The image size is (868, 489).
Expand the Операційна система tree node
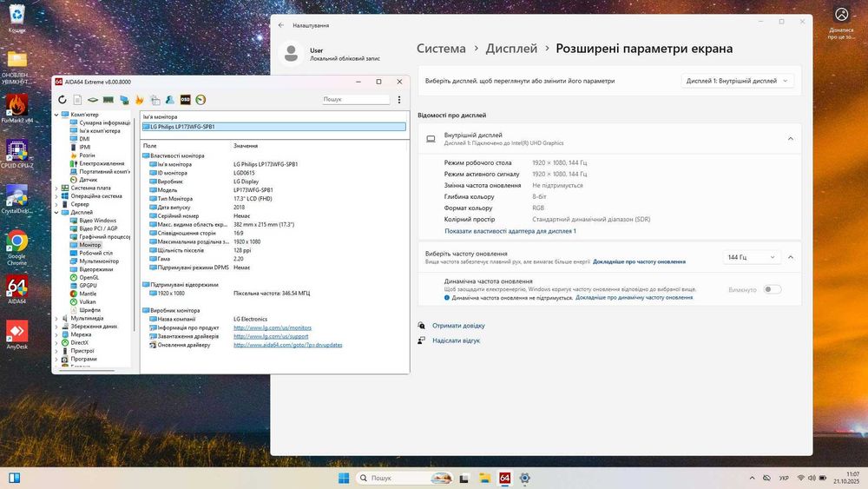click(x=56, y=196)
